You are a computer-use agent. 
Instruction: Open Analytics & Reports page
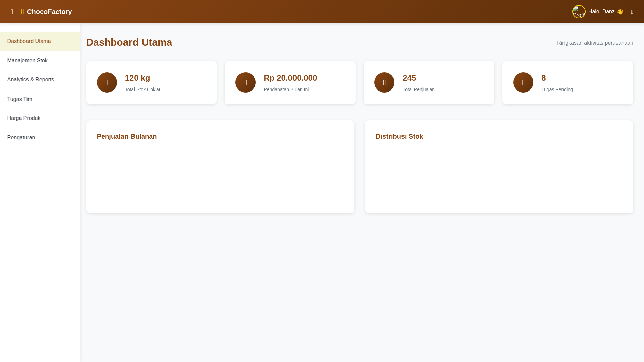point(40,80)
